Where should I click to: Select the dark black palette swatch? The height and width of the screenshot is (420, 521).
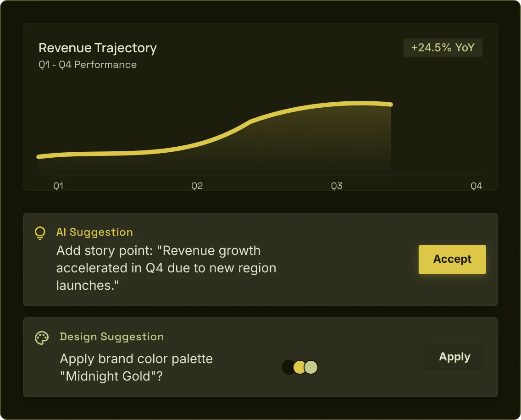click(x=288, y=367)
